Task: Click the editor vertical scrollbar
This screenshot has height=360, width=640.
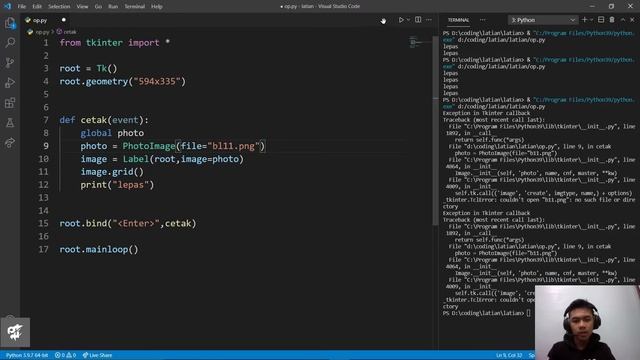Action: pyautogui.click(x=435, y=131)
